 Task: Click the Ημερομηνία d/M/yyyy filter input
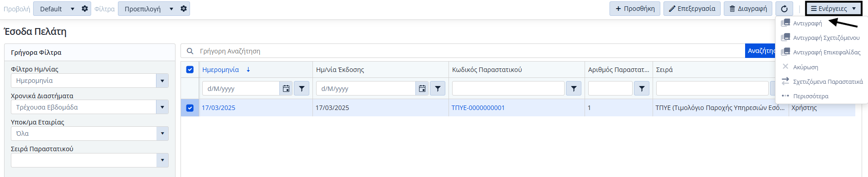(x=241, y=89)
